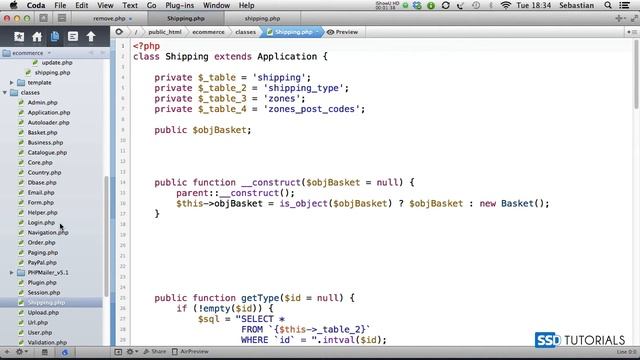Open Application.php in file tree
This screenshot has width=640, height=360.
point(49,112)
